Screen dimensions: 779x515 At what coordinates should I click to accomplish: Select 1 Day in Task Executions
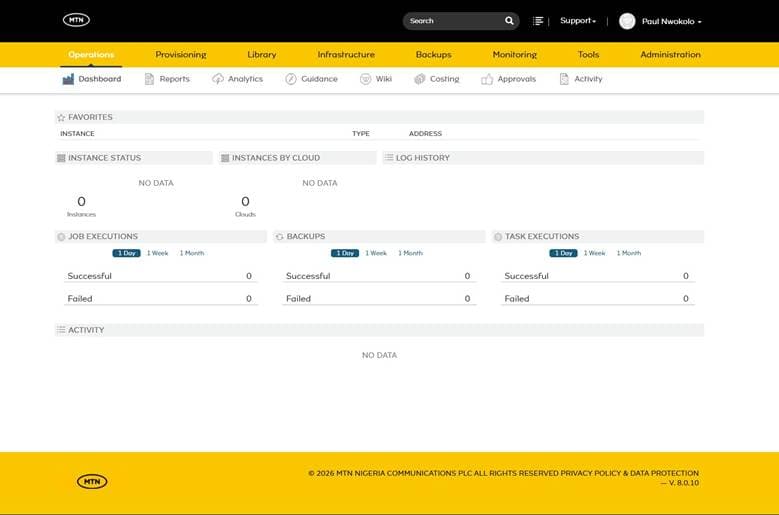click(x=563, y=253)
